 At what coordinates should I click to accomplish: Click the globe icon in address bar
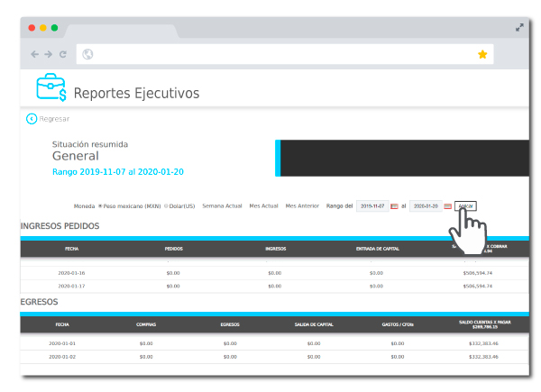pos(88,54)
